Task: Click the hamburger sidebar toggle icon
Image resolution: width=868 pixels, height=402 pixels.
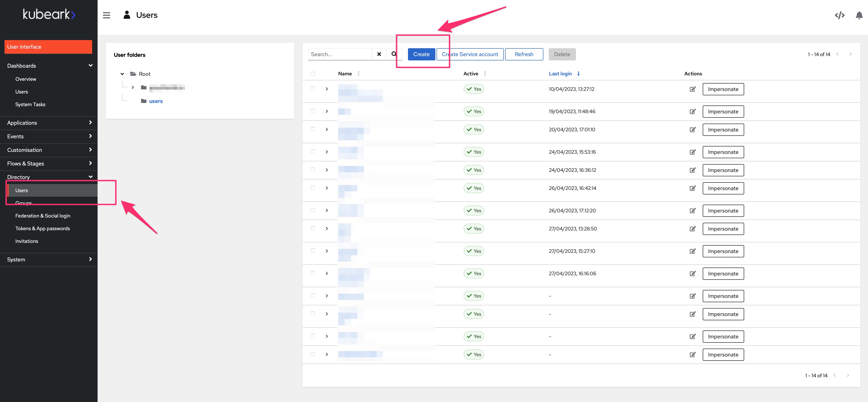Action: (106, 15)
